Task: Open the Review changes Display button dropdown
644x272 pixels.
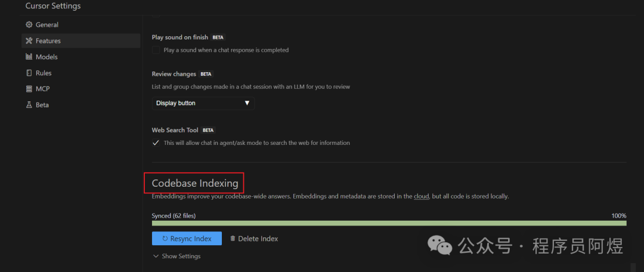Action: (x=203, y=103)
